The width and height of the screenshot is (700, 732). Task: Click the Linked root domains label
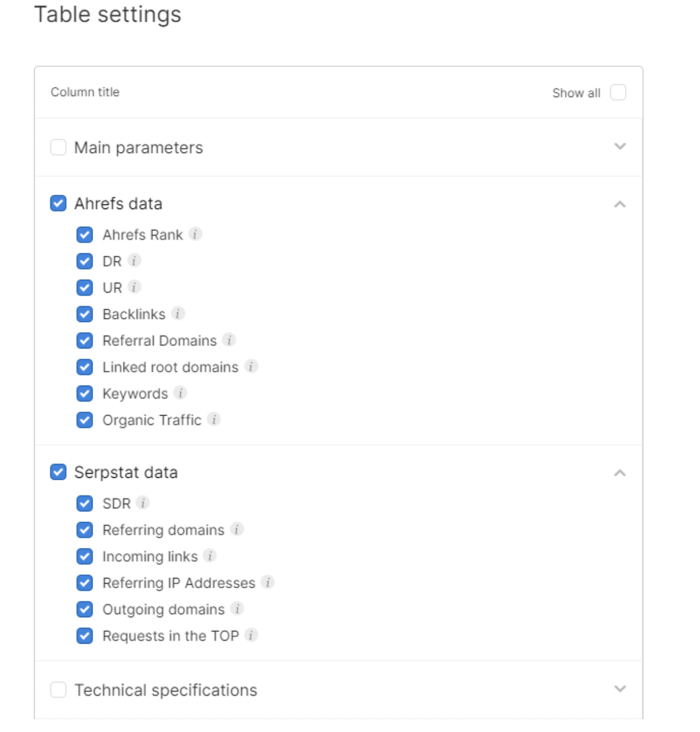[x=170, y=367]
